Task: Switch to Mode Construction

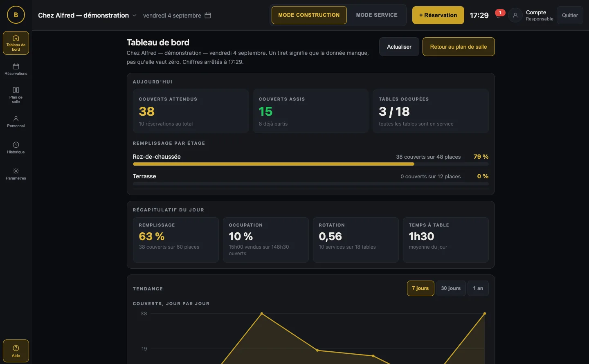Action: (309, 15)
